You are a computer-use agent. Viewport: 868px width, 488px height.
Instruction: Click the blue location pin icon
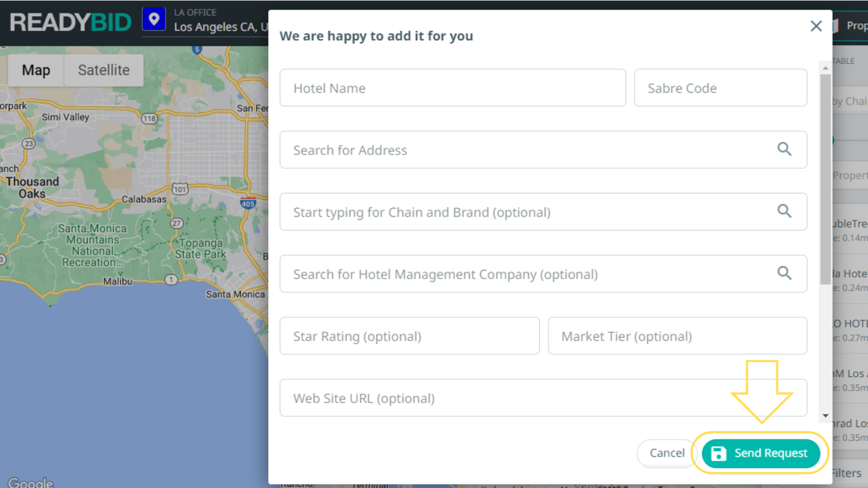pyautogui.click(x=154, y=19)
